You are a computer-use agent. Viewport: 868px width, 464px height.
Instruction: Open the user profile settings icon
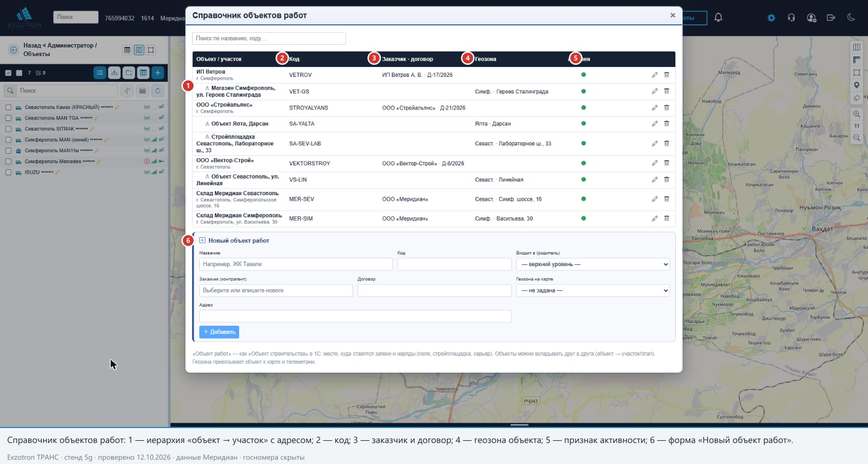point(812,18)
